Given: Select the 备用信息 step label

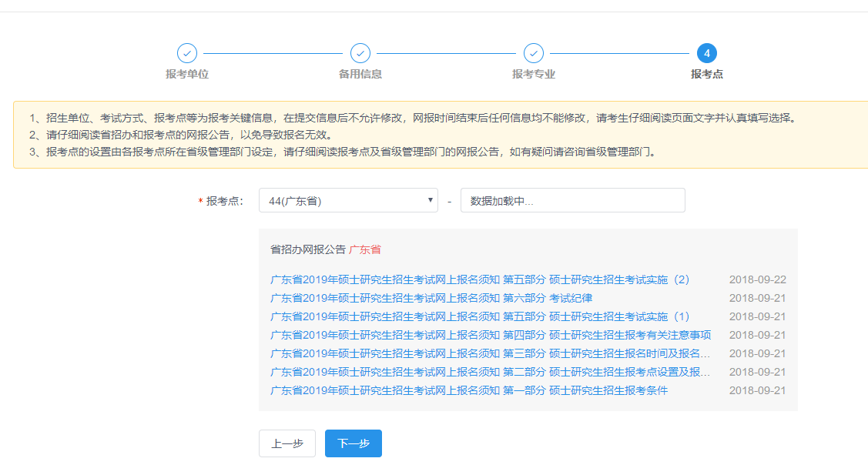Looking at the screenshot, I should pyautogui.click(x=360, y=74).
